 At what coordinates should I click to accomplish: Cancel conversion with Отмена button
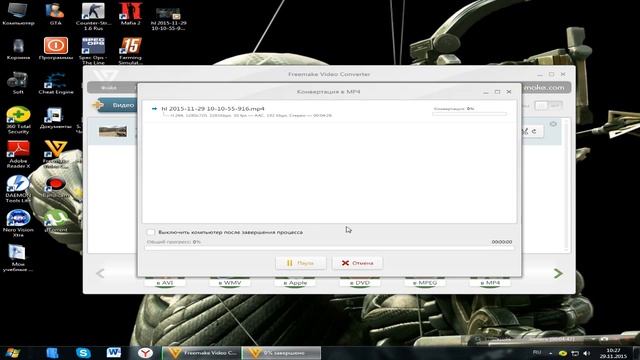pos(358,263)
